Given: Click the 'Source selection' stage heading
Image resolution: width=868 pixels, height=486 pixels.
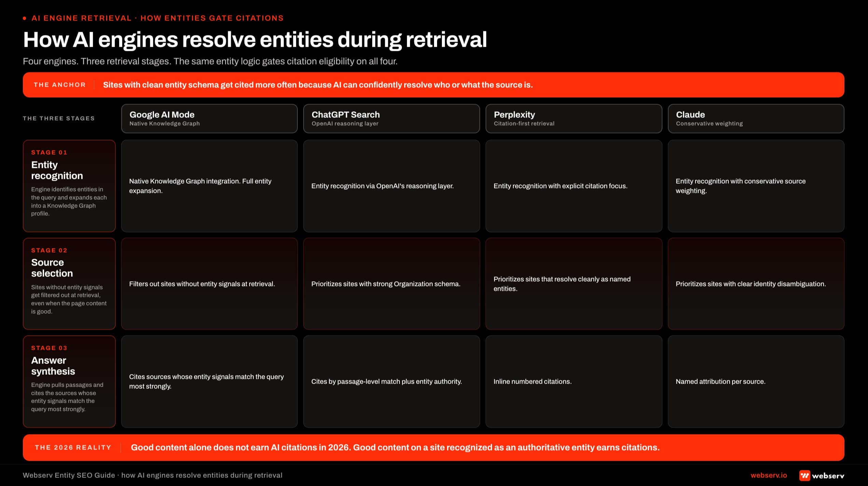Looking at the screenshot, I should tap(52, 268).
